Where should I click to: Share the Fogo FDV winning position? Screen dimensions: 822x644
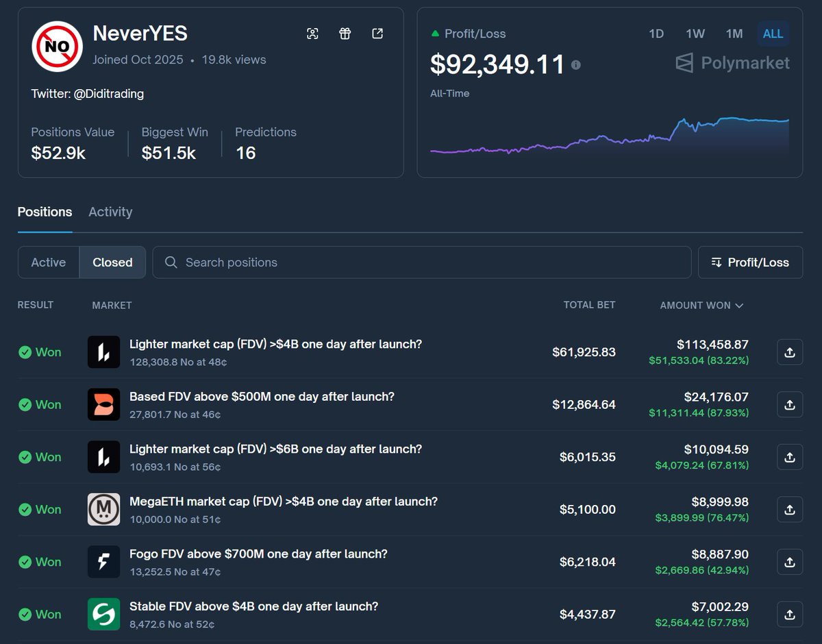pos(790,562)
